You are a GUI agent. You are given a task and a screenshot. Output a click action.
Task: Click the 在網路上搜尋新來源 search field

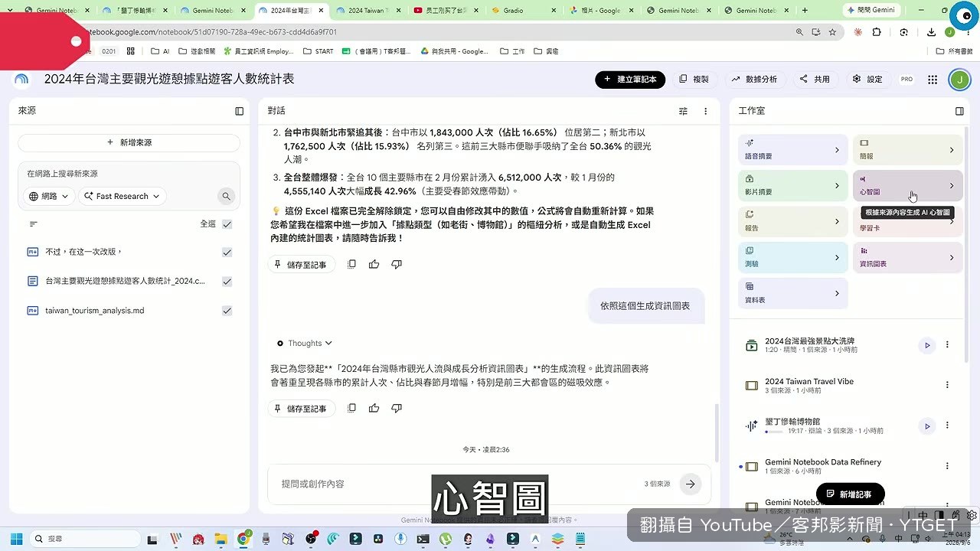pos(129,174)
